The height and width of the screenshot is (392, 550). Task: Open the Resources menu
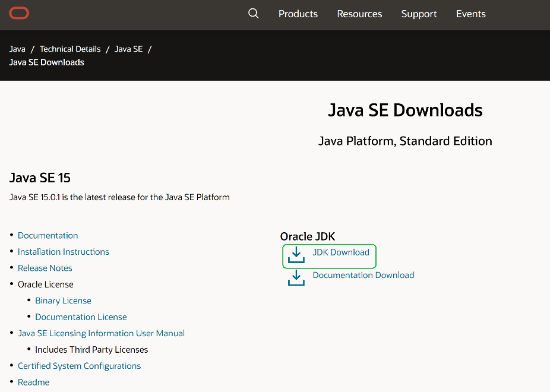(x=359, y=14)
